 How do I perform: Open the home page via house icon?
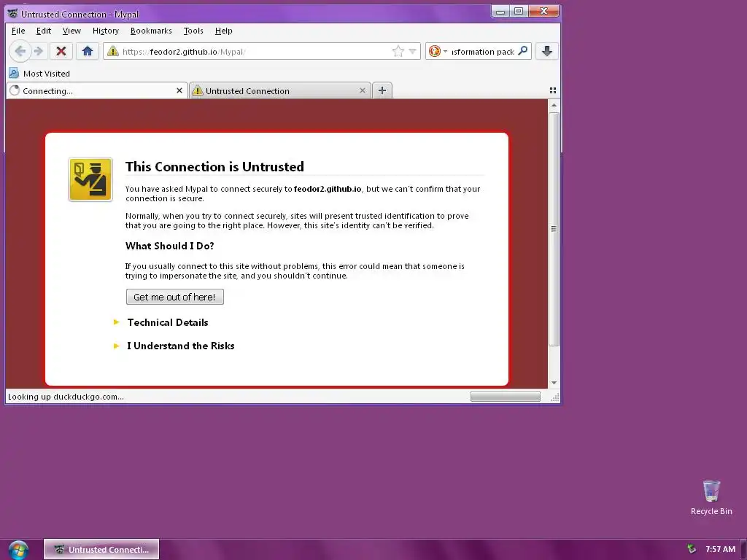[88, 52]
